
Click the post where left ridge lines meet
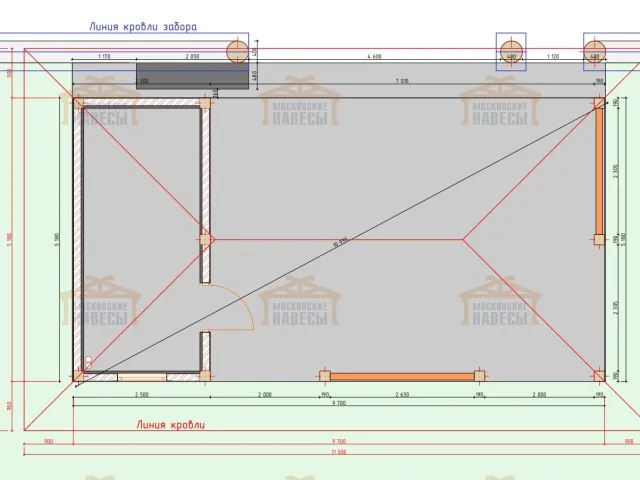coord(205,239)
